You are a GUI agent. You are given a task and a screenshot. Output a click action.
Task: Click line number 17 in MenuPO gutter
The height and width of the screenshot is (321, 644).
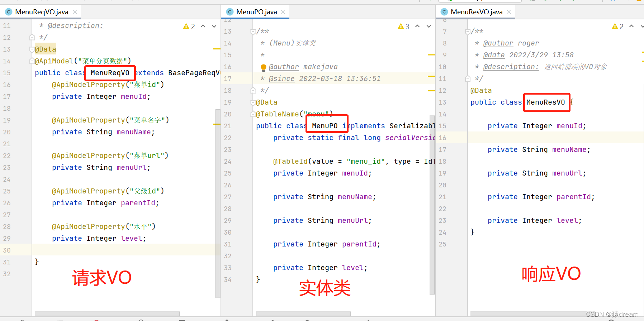228,79
